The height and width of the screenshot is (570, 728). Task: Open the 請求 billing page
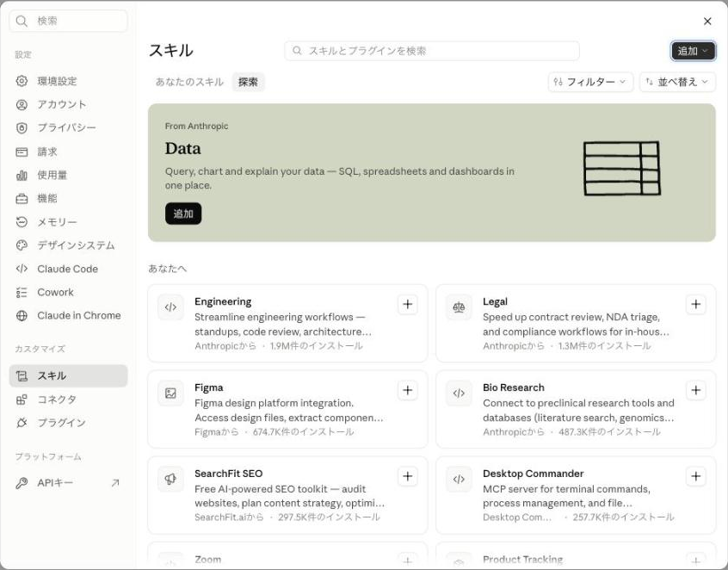[x=68, y=152]
